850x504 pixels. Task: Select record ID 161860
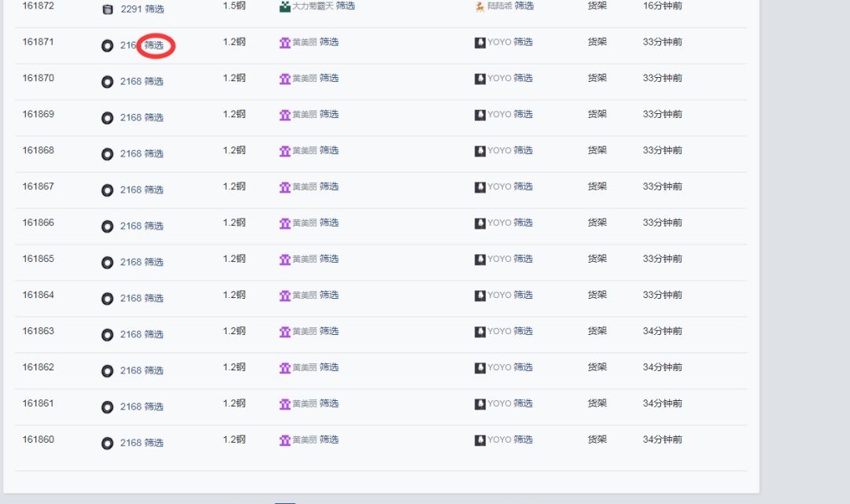[x=38, y=439]
